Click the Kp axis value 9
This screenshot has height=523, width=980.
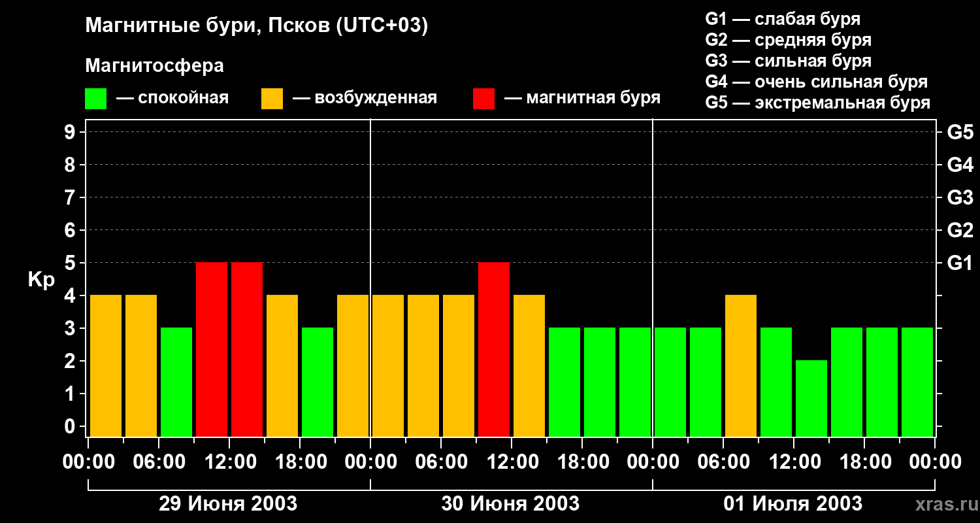tap(71, 132)
